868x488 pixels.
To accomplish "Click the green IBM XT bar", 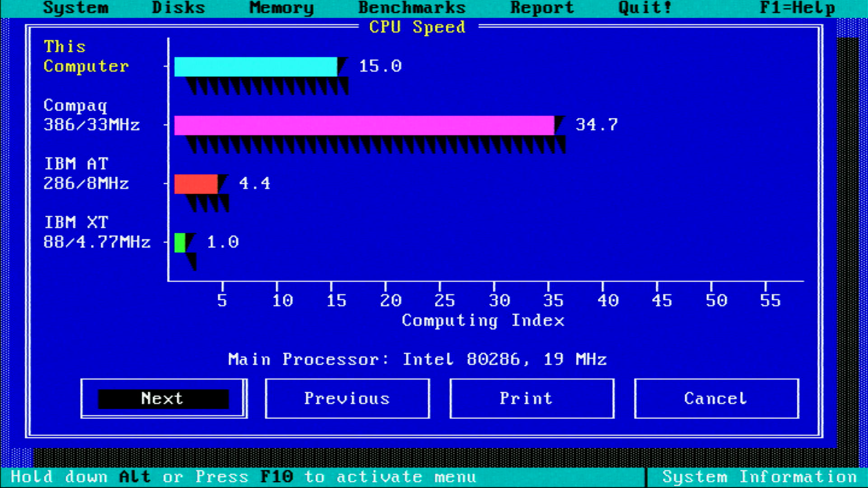I will 180,243.
